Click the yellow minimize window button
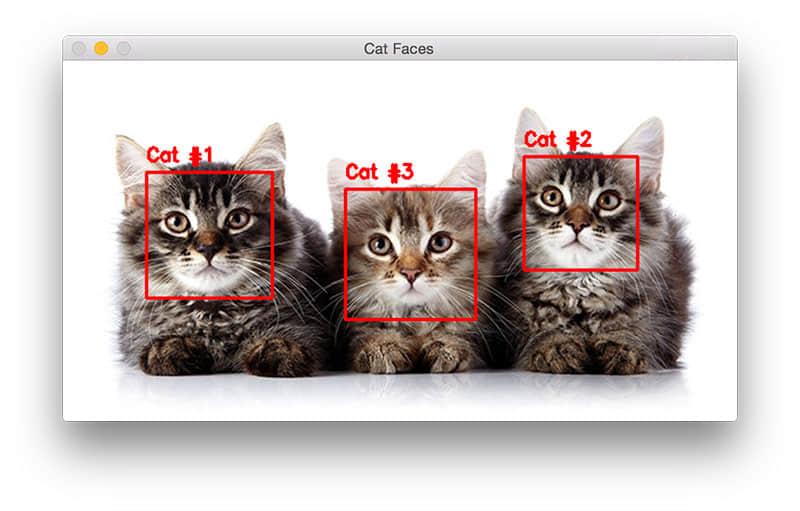The image size is (800, 511). click(x=101, y=48)
